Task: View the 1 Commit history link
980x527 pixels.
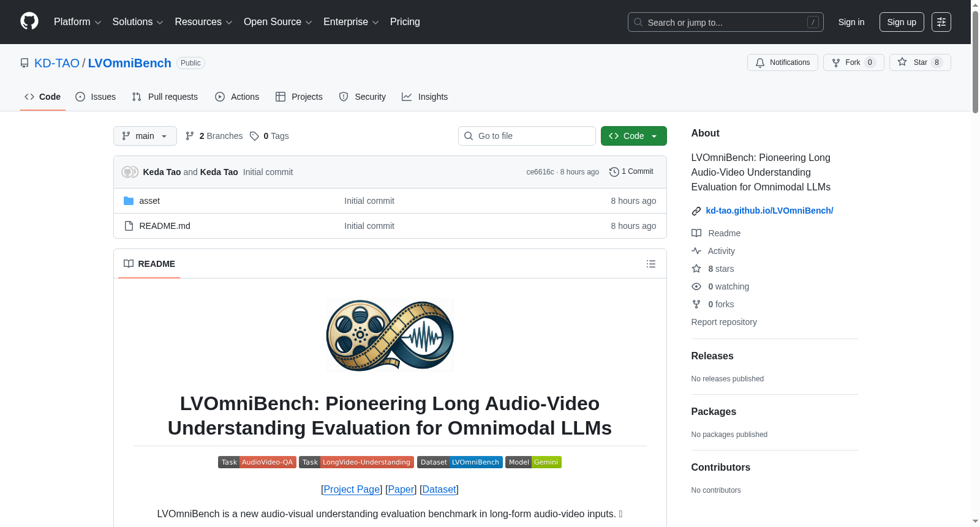Action: (631, 172)
